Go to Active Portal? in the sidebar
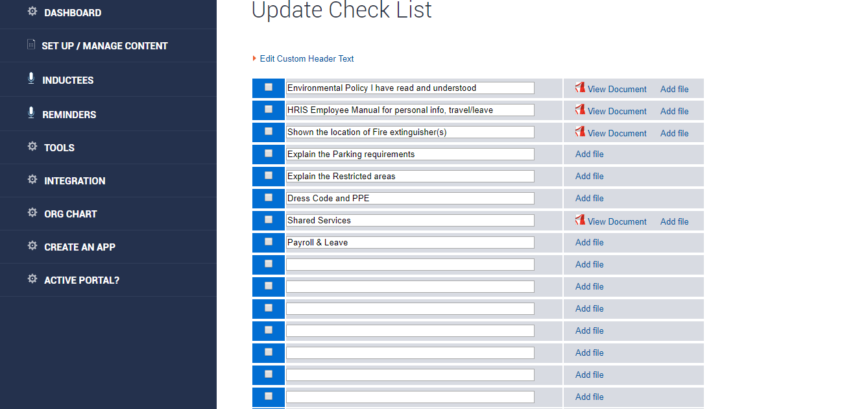 (82, 280)
